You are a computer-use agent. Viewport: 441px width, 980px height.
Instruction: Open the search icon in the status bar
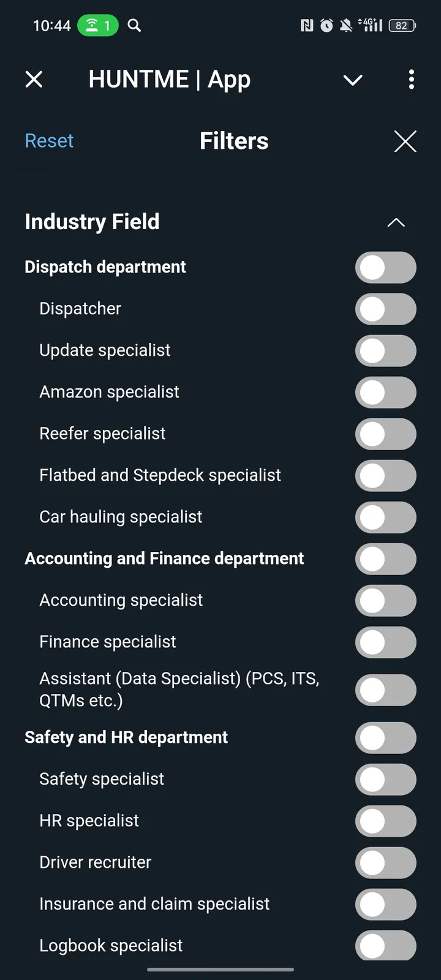click(x=134, y=26)
